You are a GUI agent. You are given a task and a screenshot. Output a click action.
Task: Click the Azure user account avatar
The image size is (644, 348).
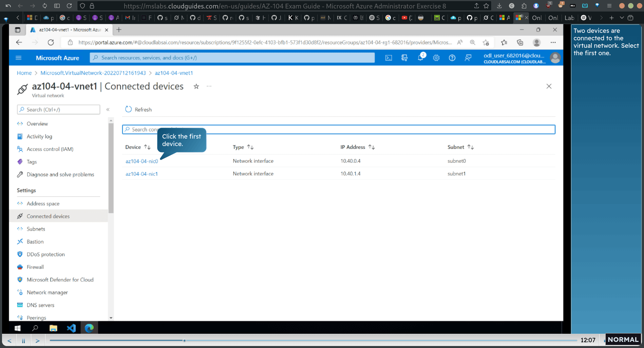(x=555, y=58)
